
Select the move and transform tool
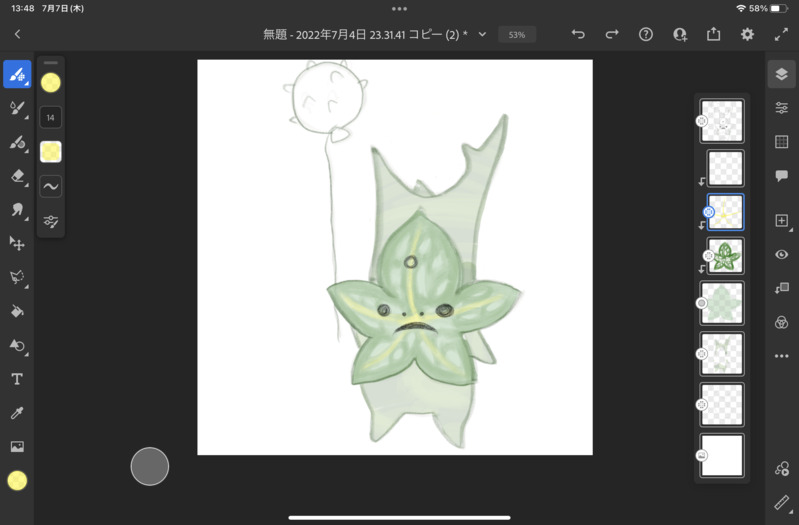click(x=17, y=244)
